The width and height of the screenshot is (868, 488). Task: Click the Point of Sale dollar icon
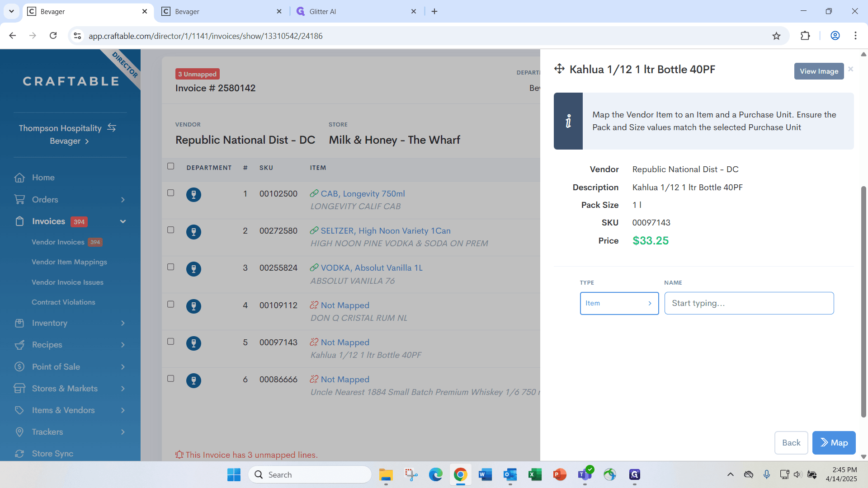pos(19,366)
